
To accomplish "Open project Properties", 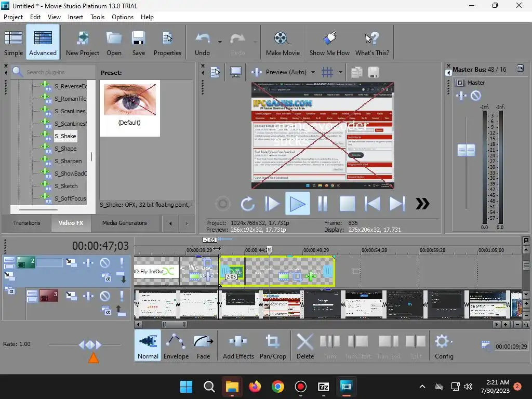I will tap(167, 43).
